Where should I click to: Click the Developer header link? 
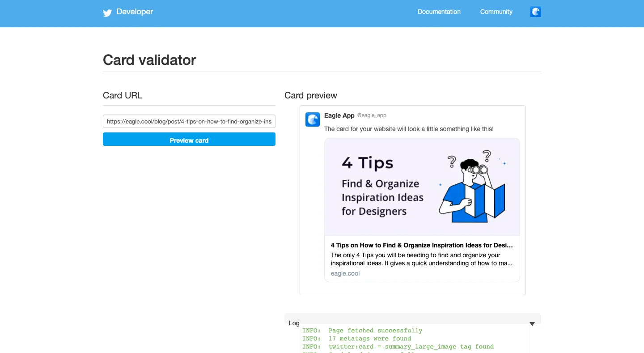click(135, 12)
